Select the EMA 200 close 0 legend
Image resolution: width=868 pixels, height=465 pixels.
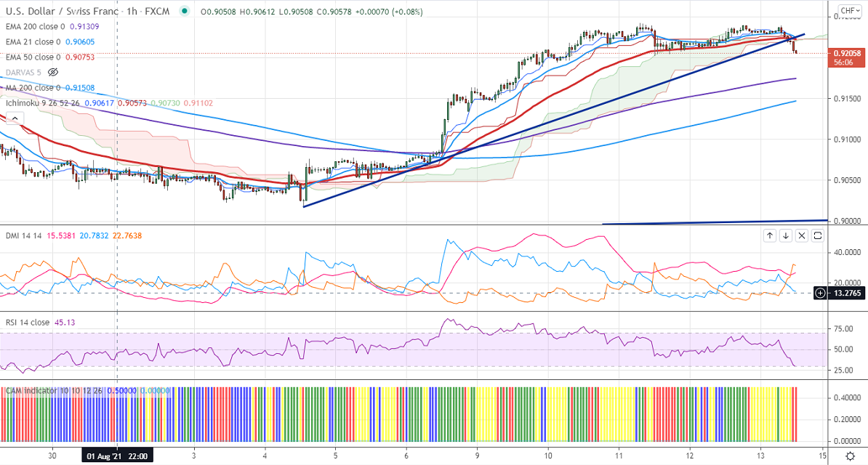coord(36,27)
